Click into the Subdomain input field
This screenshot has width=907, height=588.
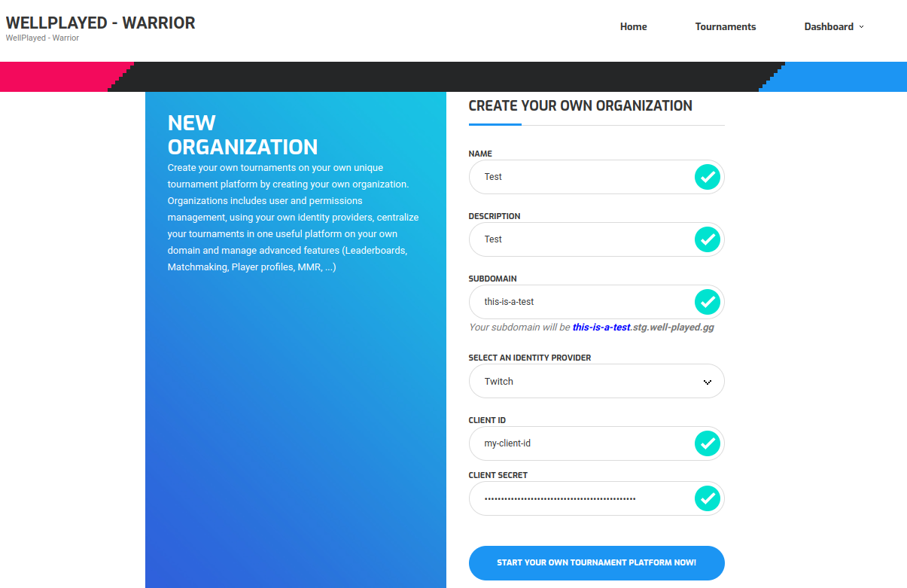pos(580,302)
